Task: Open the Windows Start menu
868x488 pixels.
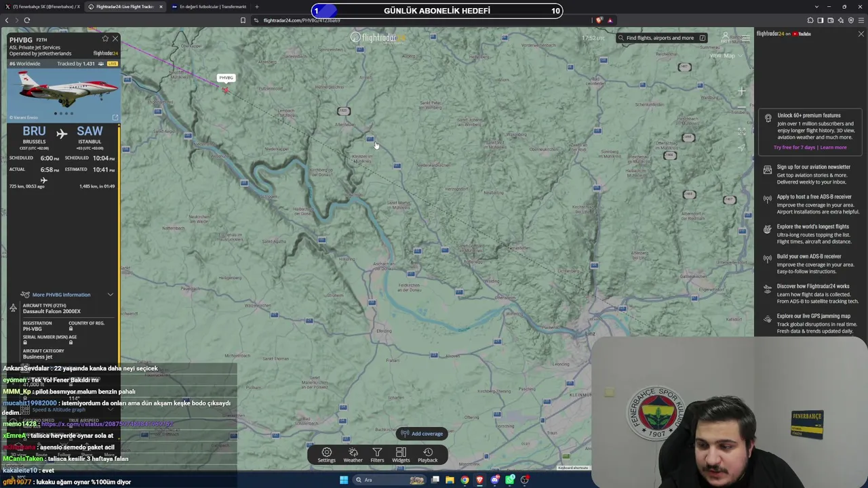Action: point(344,480)
